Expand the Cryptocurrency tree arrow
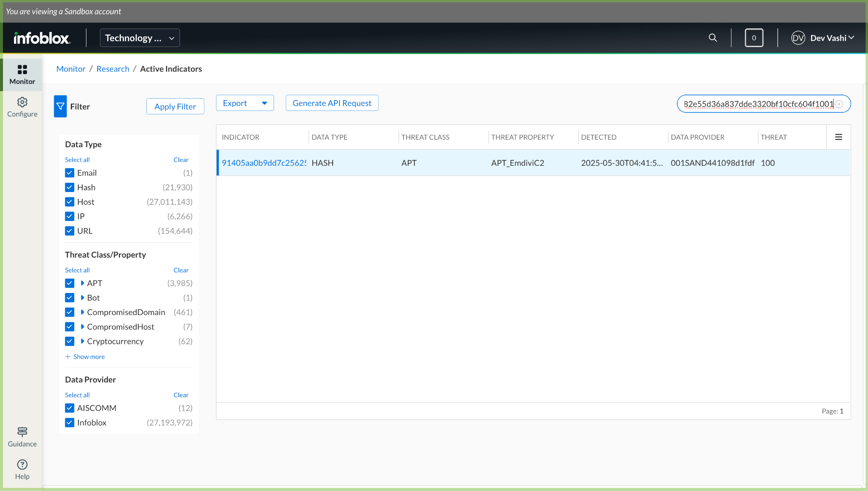868x491 pixels. [82, 341]
